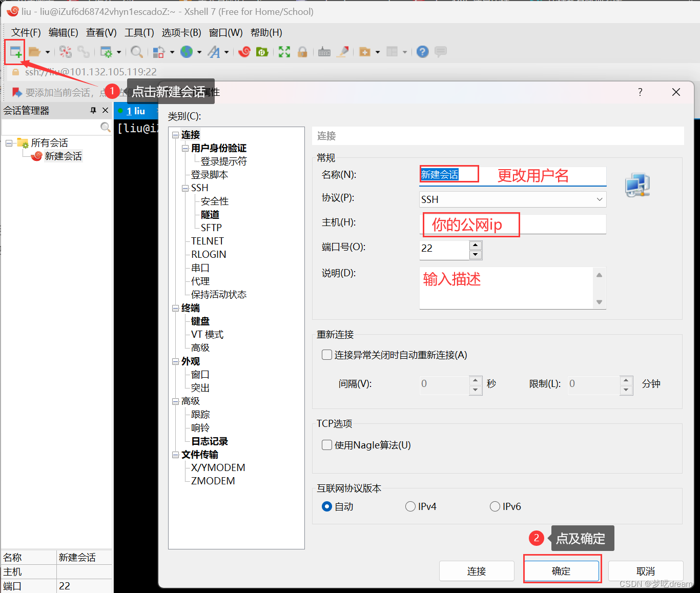This screenshot has height=593, width=700.
Task: Enter fullscreen using the expand-arrows icon
Action: (x=284, y=52)
